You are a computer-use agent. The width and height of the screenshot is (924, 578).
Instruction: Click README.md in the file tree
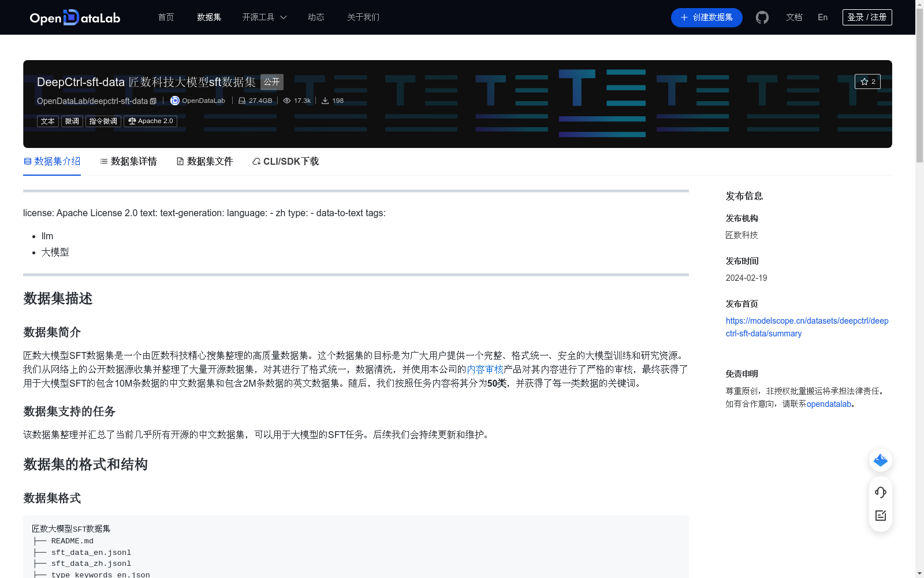click(72, 541)
